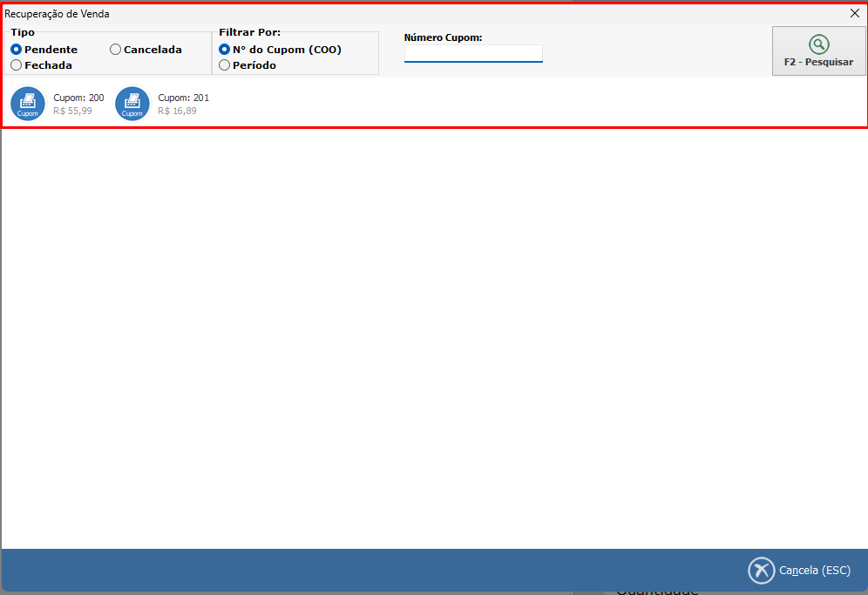The image size is (868, 595).
Task: Select the Pendente sale type
Action: [x=17, y=50]
